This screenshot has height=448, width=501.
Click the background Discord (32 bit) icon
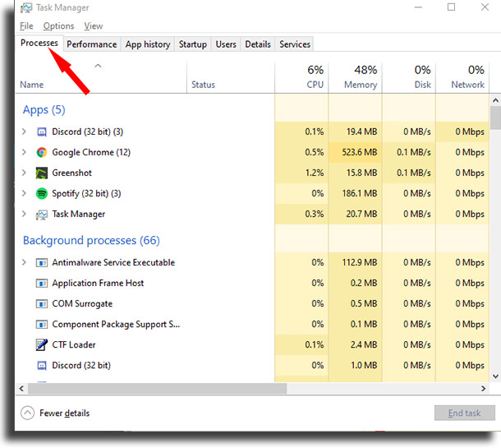[42, 365]
